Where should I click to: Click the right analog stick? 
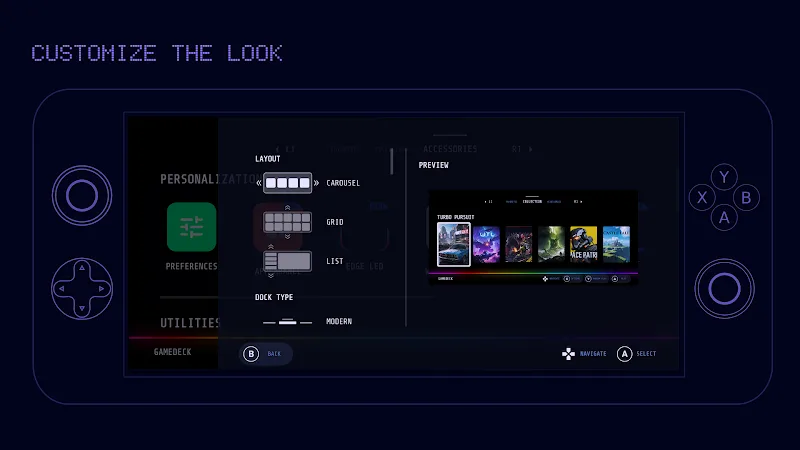724,289
